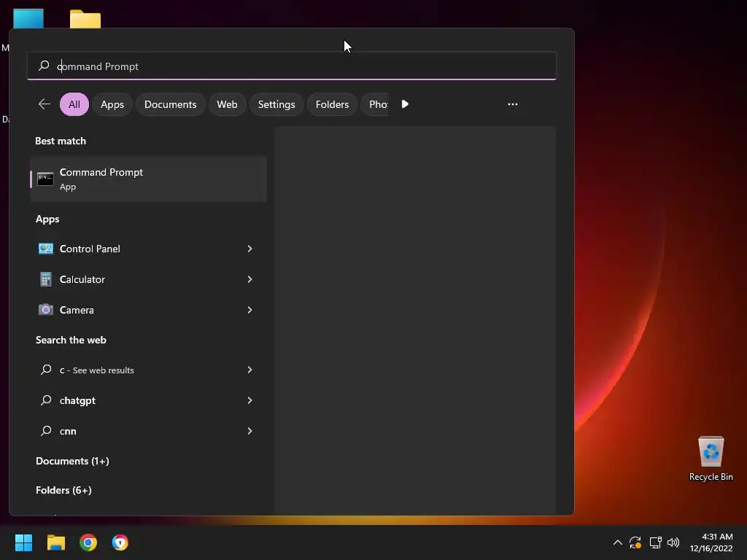Image resolution: width=747 pixels, height=560 pixels.
Task: Switch to the Folders filter tab
Action: pyautogui.click(x=332, y=104)
